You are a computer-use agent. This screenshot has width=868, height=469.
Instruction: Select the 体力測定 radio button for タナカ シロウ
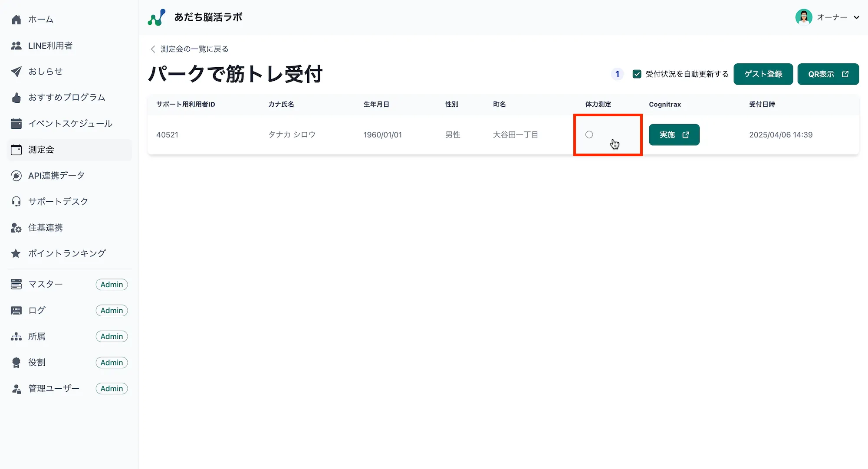pyautogui.click(x=589, y=134)
